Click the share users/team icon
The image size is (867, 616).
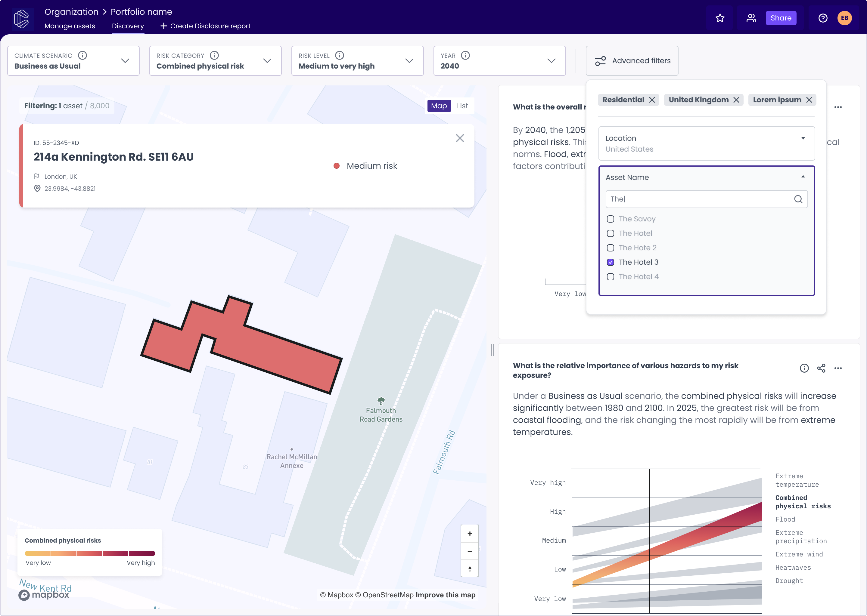coord(751,18)
